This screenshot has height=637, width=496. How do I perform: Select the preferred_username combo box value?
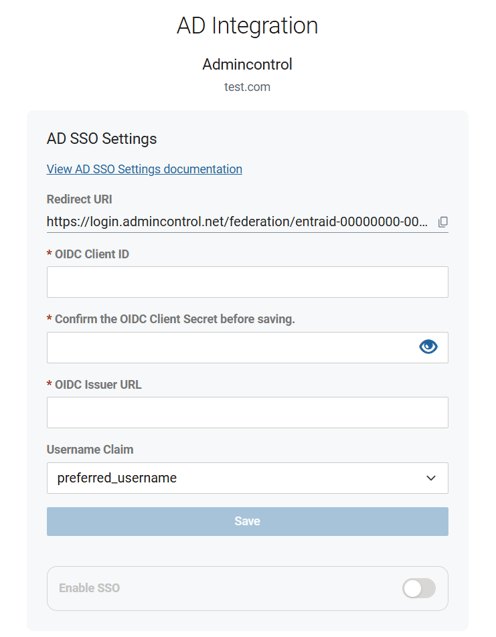247,478
